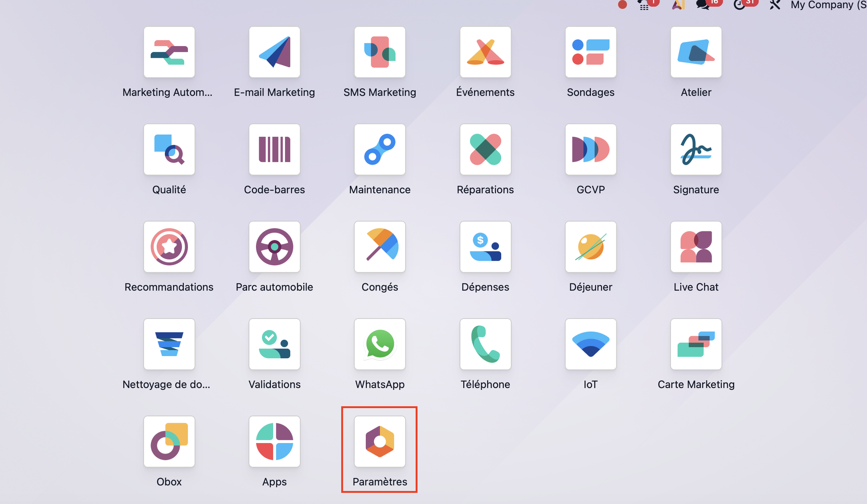Viewport: 867px width, 504px height.
Task: Open the Nettoyage de données app
Action: tap(169, 344)
